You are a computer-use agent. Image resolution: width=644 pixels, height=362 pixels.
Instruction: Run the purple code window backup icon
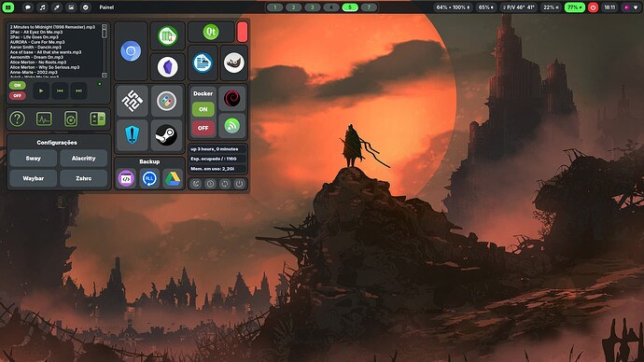126,178
